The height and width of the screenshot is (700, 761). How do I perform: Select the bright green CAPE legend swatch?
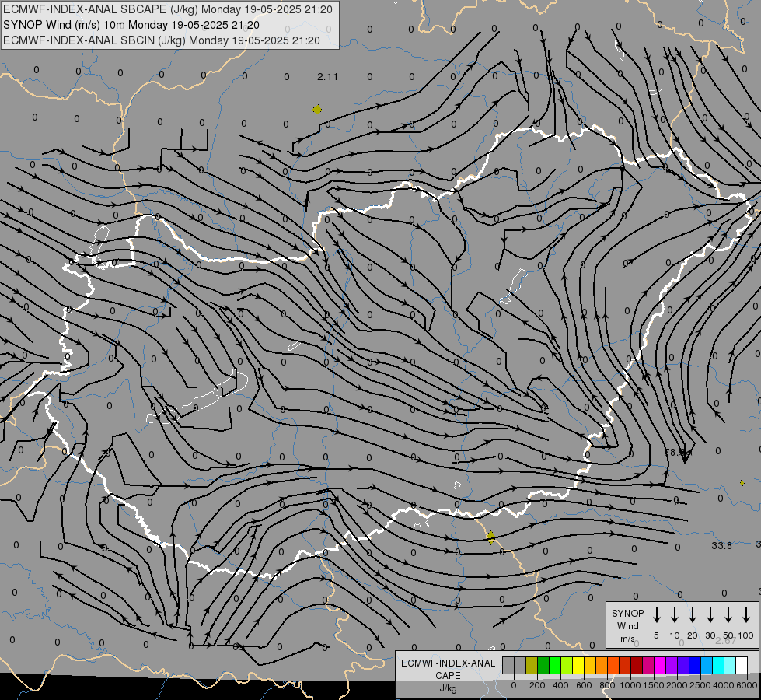pyautogui.click(x=555, y=665)
